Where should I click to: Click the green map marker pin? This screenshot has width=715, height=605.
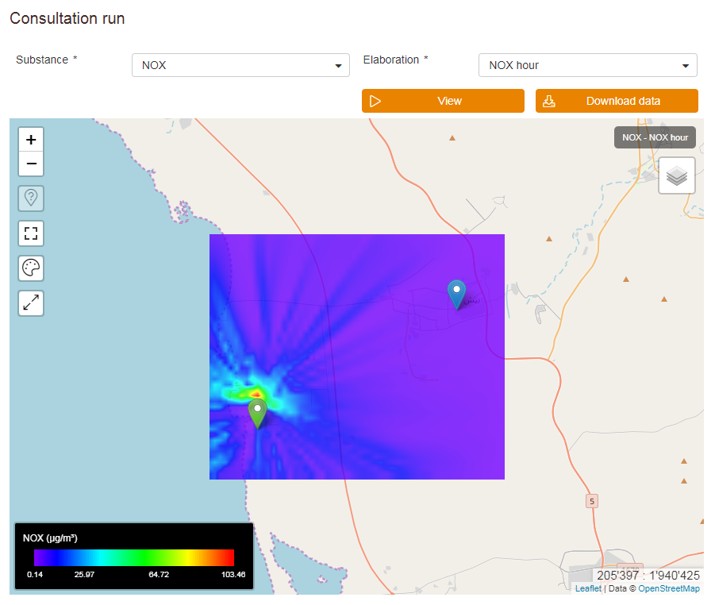click(258, 412)
